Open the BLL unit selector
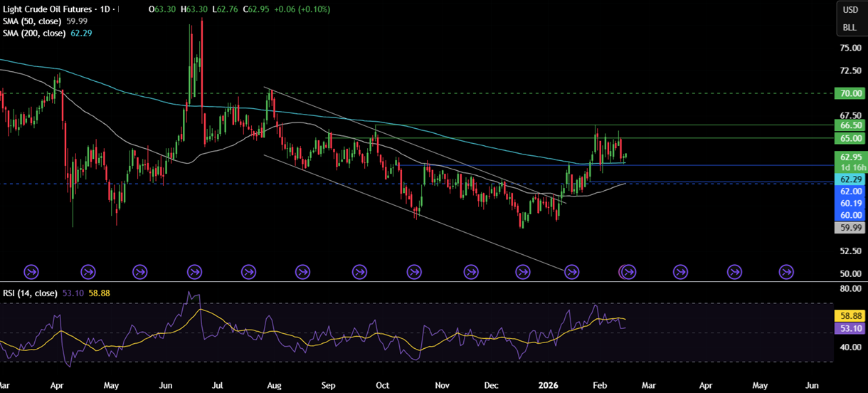868x393 pixels. click(x=850, y=28)
